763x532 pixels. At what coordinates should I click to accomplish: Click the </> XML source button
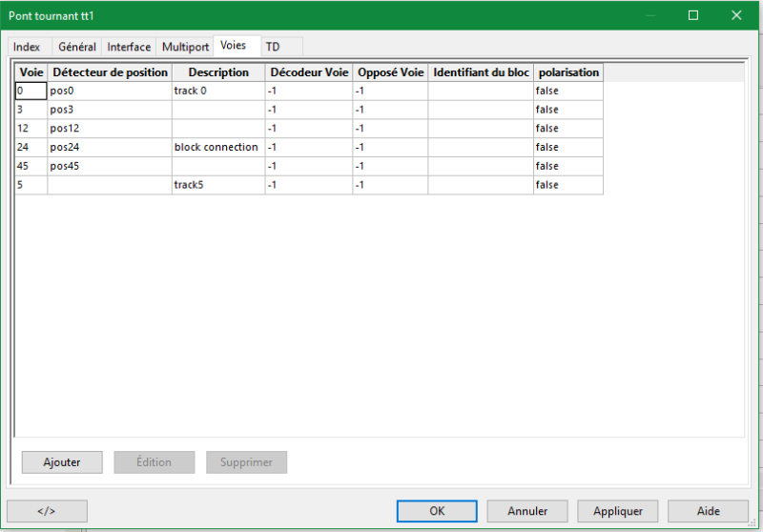pos(47,511)
